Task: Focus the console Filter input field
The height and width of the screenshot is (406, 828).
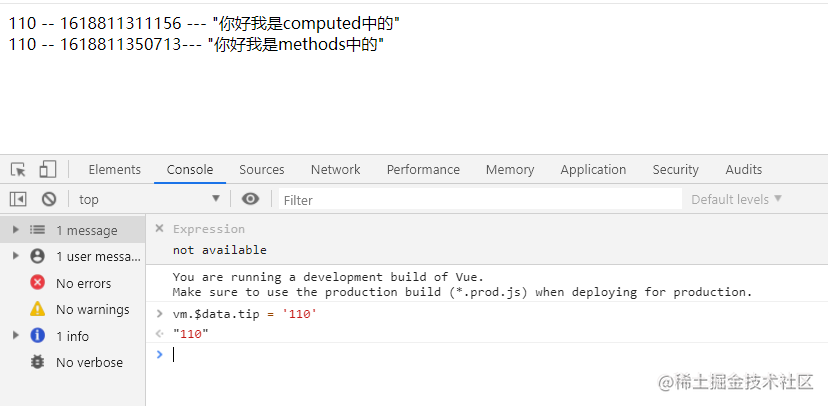Action: coord(481,200)
